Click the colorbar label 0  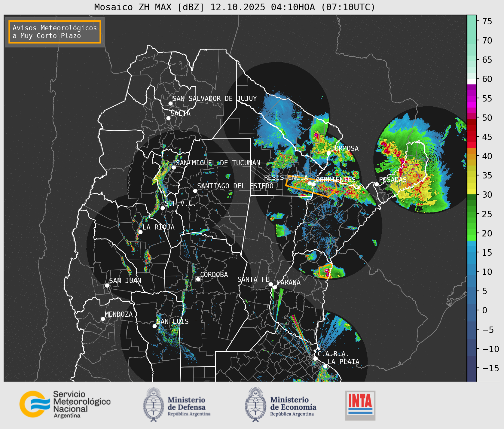(x=484, y=310)
